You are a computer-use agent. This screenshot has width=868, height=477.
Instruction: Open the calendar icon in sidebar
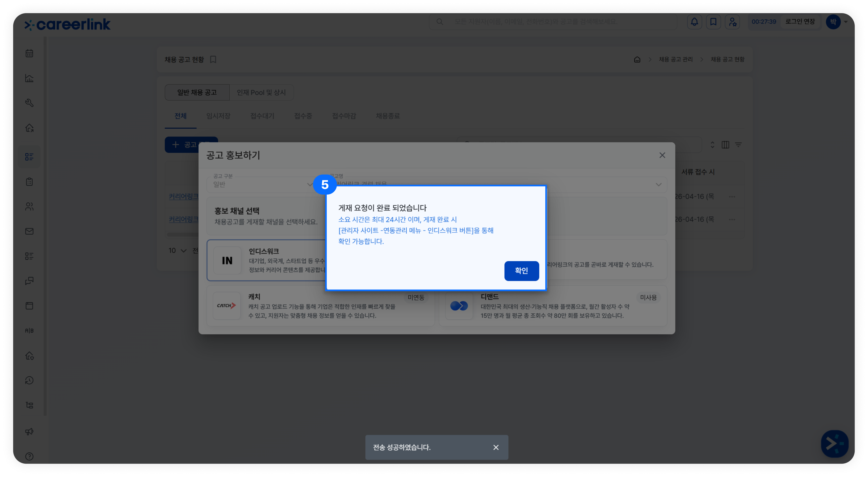29,53
